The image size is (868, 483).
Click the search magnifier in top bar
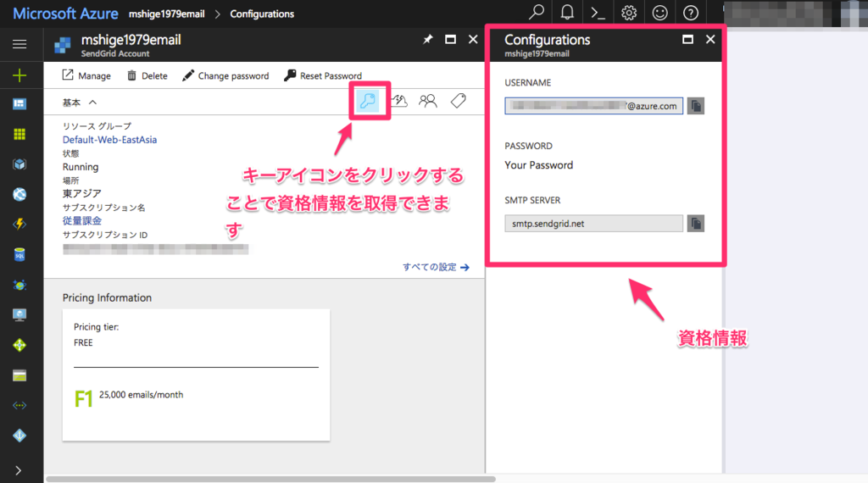(537, 13)
